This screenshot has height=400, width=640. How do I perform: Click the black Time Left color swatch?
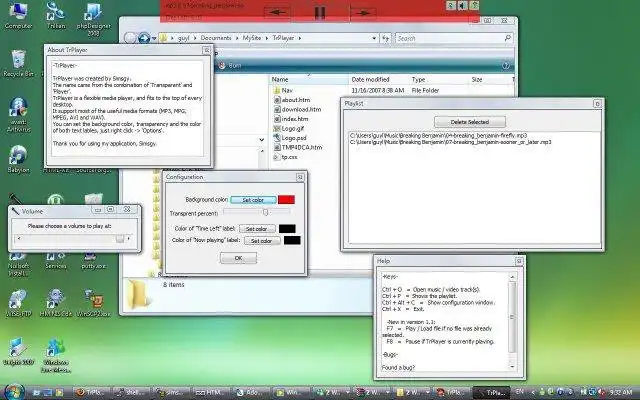click(287, 229)
